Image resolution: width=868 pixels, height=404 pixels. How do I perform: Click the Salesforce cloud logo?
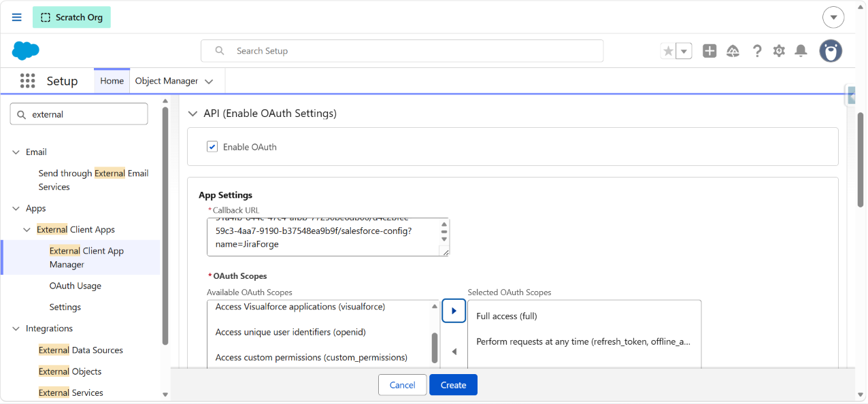point(26,51)
